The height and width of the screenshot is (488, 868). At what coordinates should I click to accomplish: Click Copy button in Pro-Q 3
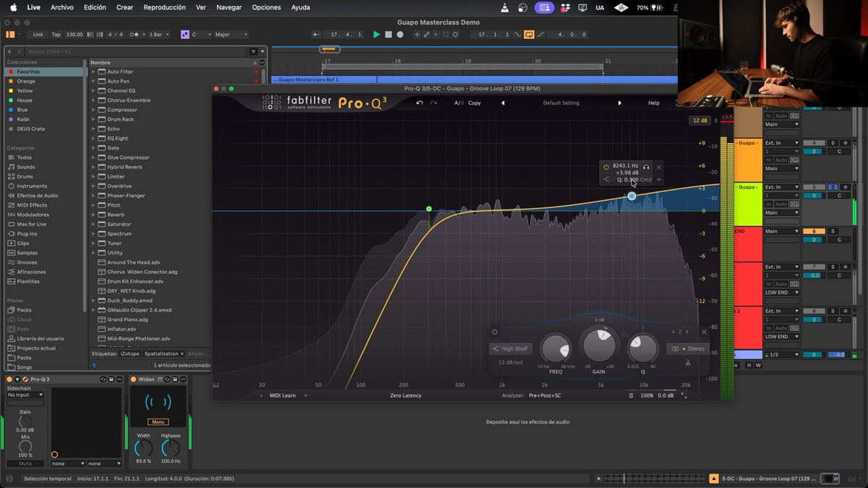point(475,103)
